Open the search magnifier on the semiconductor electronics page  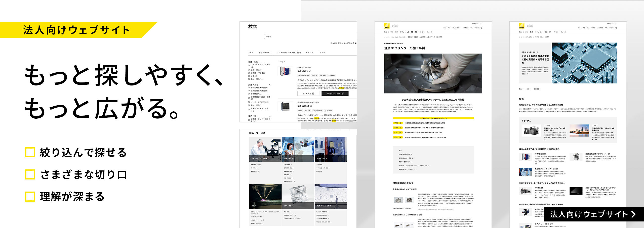[x=606, y=28]
